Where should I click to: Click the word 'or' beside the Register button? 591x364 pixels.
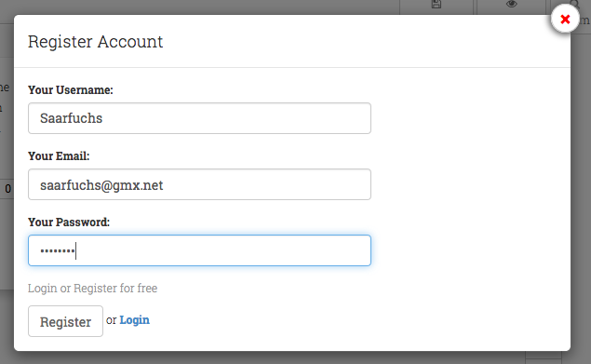point(111,320)
